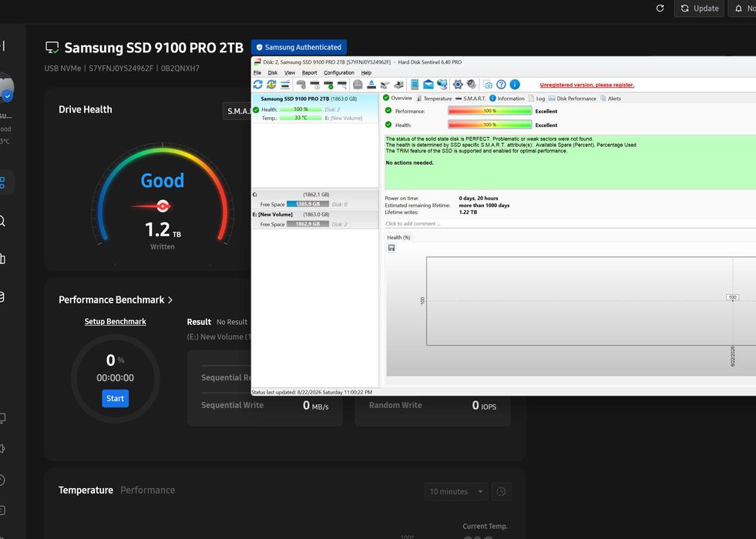Open the 10 minutes time range dropdown
The width and height of the screenshot is (756, 539).
456,491
